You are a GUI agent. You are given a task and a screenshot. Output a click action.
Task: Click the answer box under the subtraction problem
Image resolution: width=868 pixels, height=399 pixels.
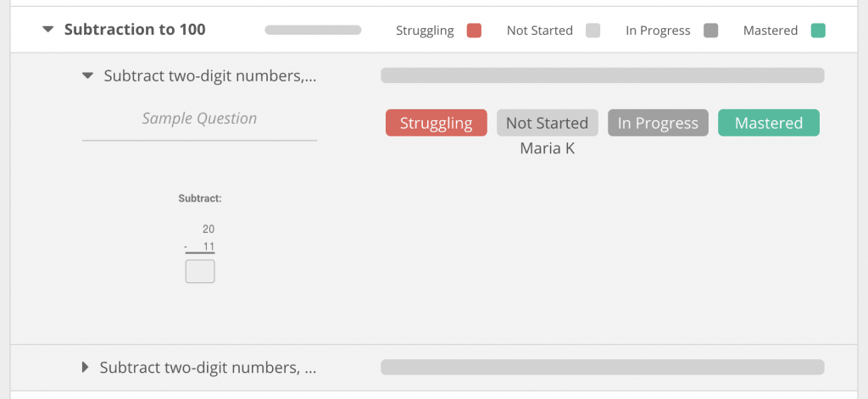pos(200,271)
